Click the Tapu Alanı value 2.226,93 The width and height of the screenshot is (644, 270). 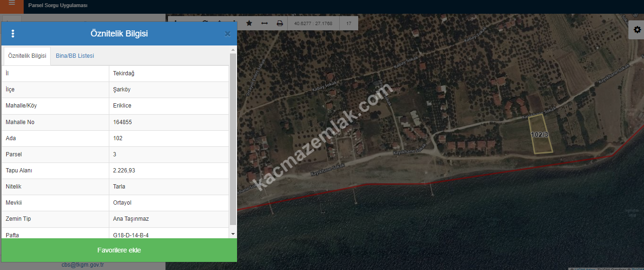click(x=124, y=171)
